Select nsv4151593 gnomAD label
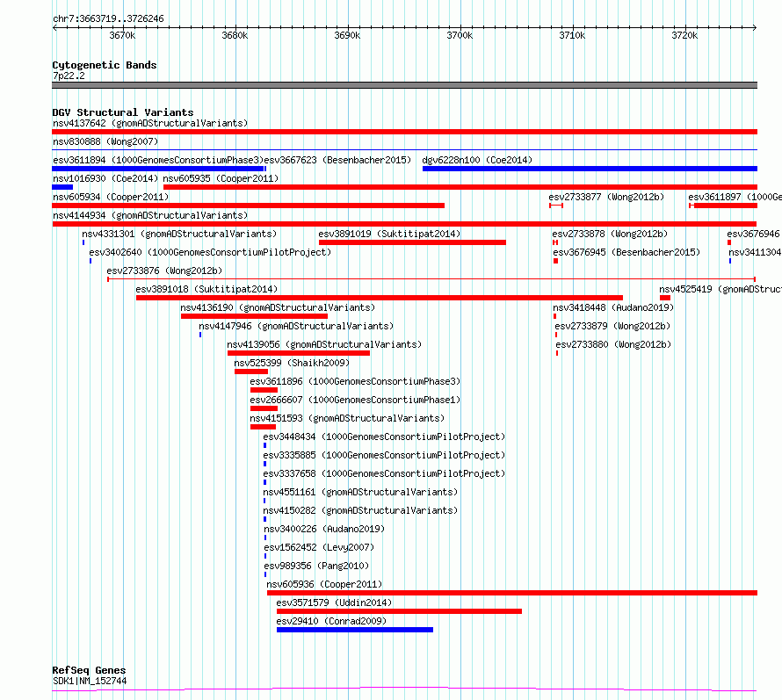This screenshot has width=782, height=700. pos(347,418)
